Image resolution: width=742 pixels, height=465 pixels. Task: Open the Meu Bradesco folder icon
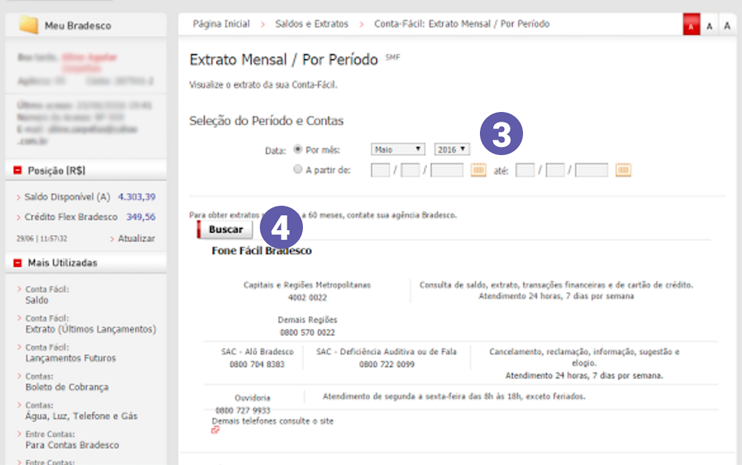click(28, 25)
